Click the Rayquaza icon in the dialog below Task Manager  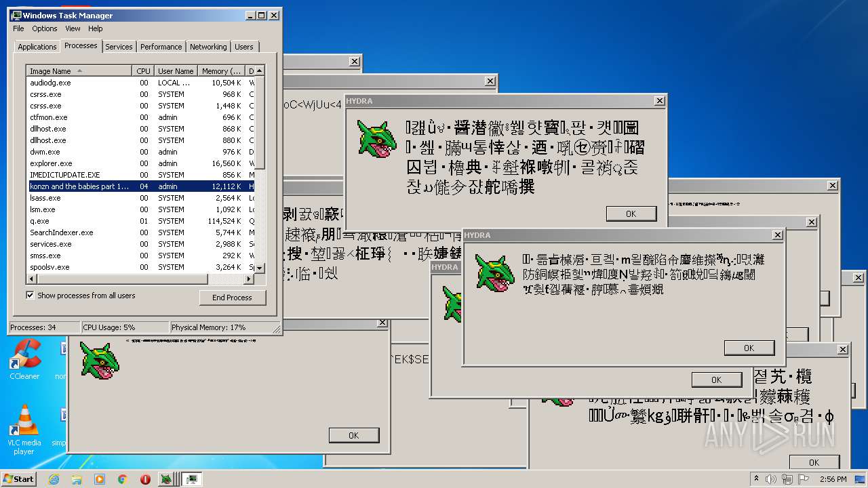(x=100, y=359)
